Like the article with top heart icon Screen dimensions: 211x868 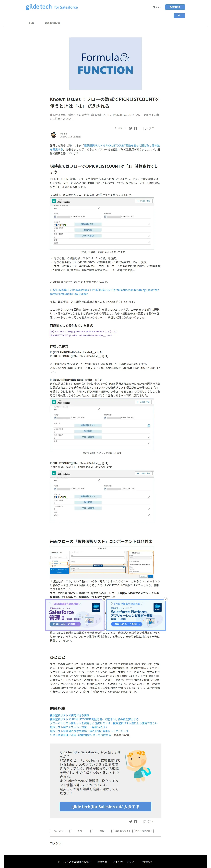coord(149,128)
